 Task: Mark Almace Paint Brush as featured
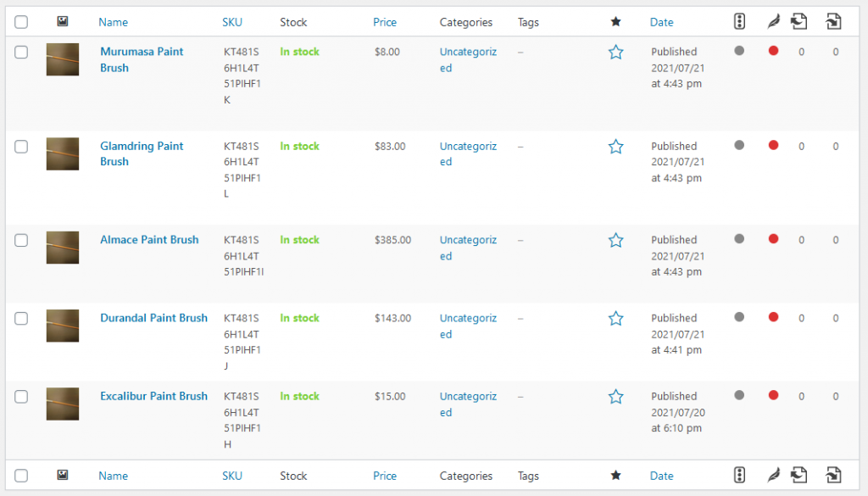point(615,240)
